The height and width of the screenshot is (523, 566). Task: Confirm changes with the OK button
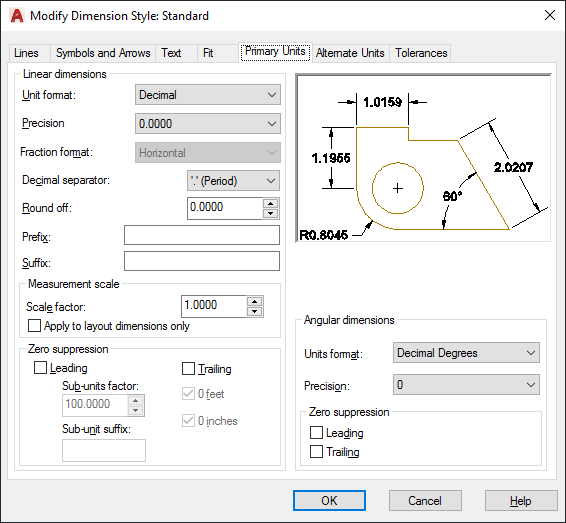coord(329,501)
